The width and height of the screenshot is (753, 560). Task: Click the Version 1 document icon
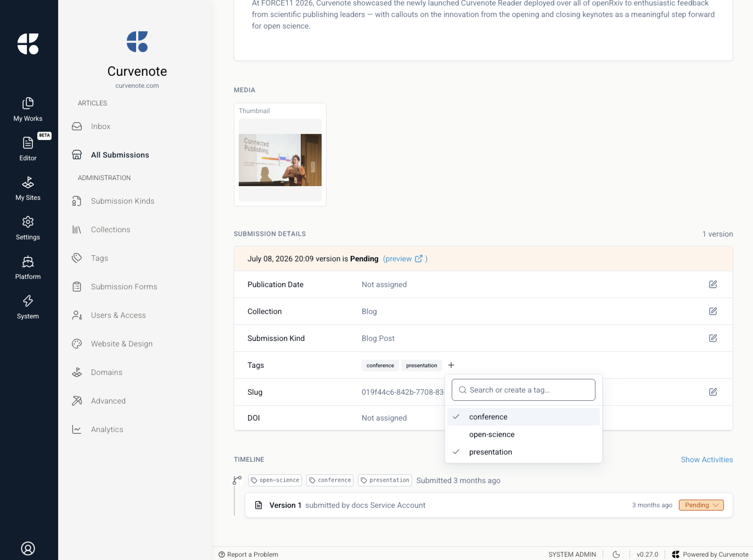pos(258,505)
